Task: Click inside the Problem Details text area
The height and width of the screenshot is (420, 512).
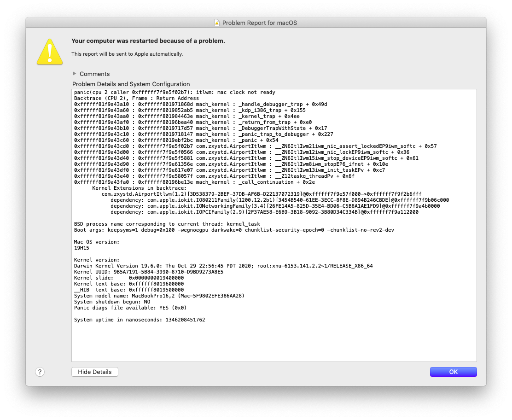Action: [274, 336]
